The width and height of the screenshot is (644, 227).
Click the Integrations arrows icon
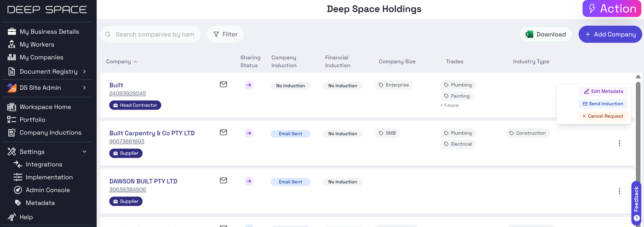pyautogui.click(x=18, y=164)
